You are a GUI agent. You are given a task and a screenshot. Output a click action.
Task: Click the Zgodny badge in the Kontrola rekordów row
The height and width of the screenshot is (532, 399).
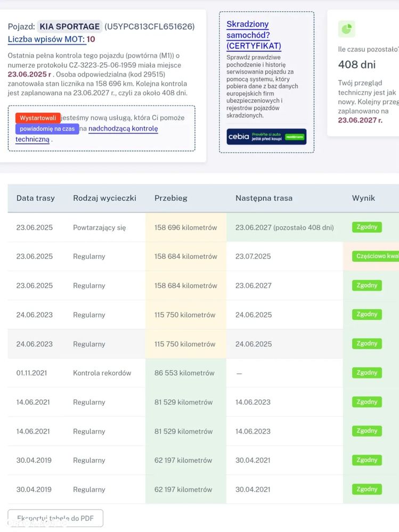click(367, 373)
